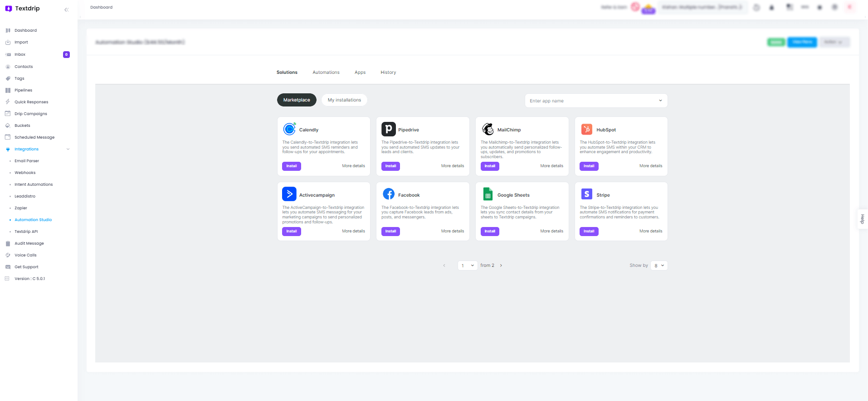Click the Calendly logo icon

(289, 129)
